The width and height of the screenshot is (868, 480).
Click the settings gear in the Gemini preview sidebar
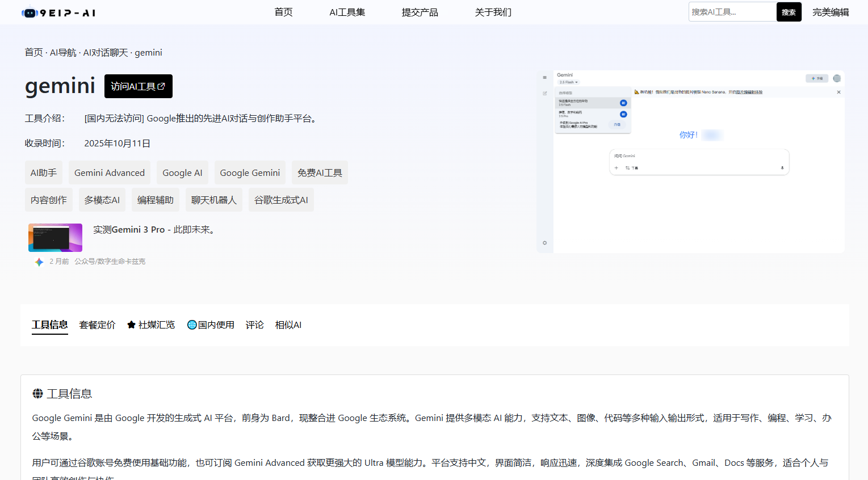[x=544, y=243]
